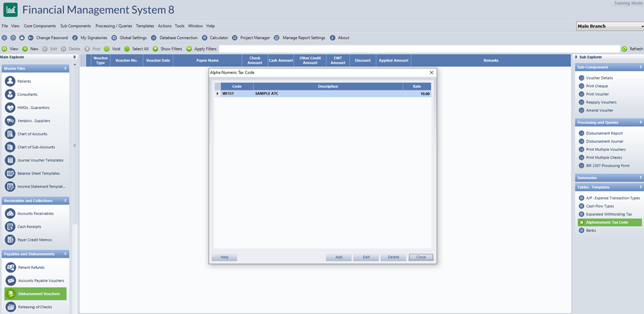Open Chart of Accounts icon

(10, 134)
